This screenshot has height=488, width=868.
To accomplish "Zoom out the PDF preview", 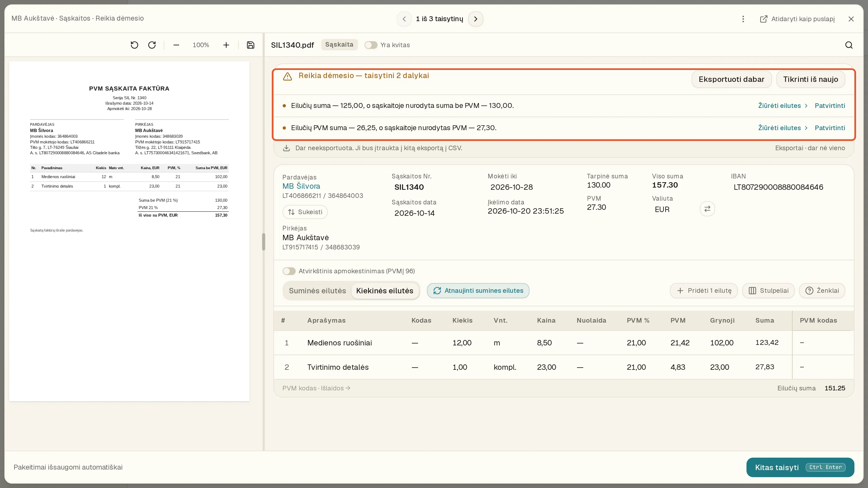I will tap(176, 45).
